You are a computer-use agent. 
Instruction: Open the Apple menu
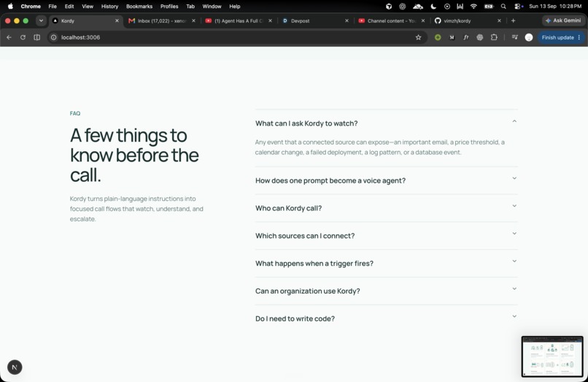click(x=10, y=7)
